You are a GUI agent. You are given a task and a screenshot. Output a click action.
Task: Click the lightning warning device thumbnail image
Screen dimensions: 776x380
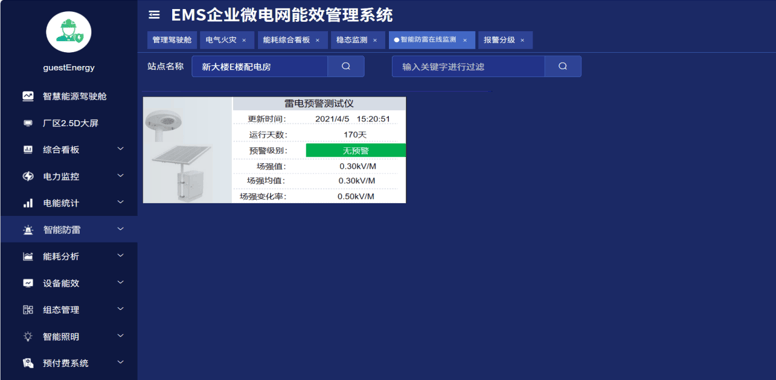click(188, 150)
